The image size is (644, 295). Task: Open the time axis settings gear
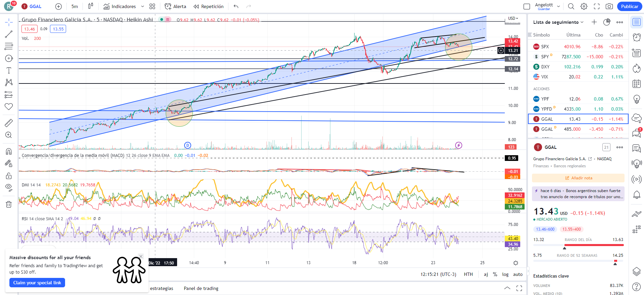(516, 263)
